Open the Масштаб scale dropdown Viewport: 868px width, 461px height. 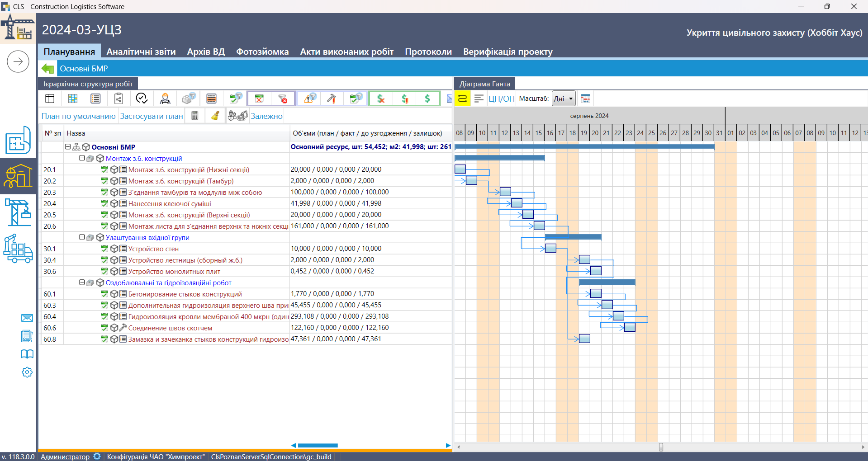(x=564, y=99)
